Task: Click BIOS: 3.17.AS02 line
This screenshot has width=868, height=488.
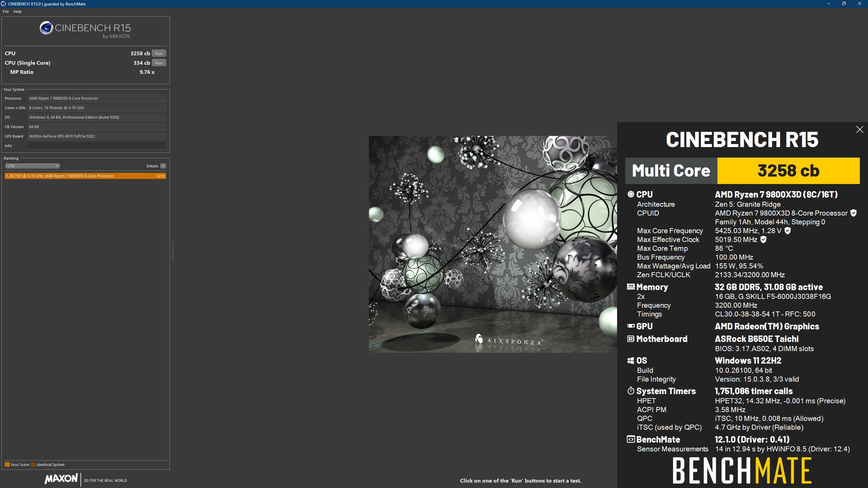Action: pyautogui.click(x=764, y=349)
